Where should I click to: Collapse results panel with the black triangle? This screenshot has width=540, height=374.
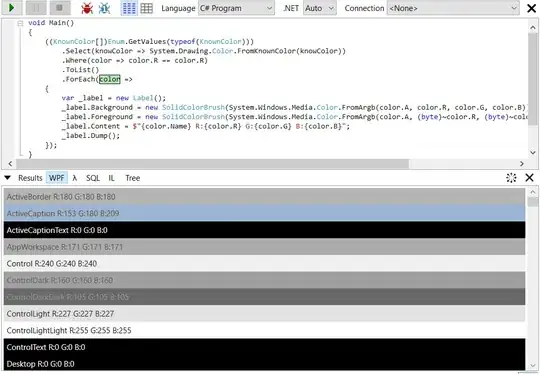(x=7, y=178)
